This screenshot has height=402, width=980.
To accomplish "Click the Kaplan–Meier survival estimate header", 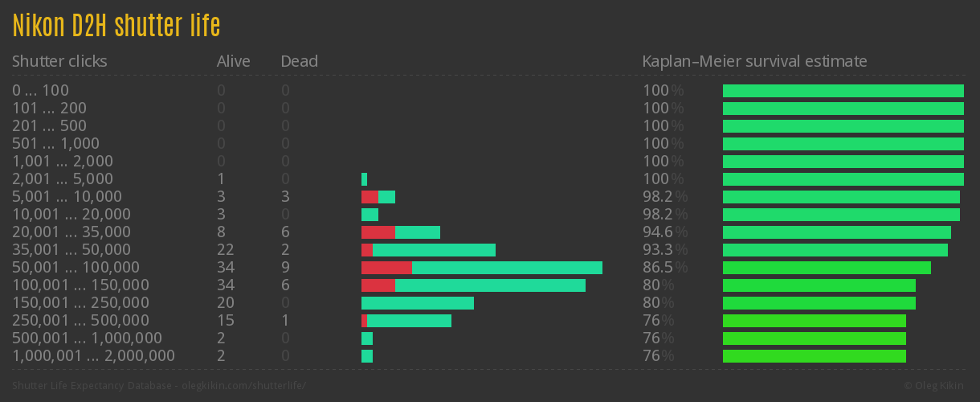I will click(754, 61).
